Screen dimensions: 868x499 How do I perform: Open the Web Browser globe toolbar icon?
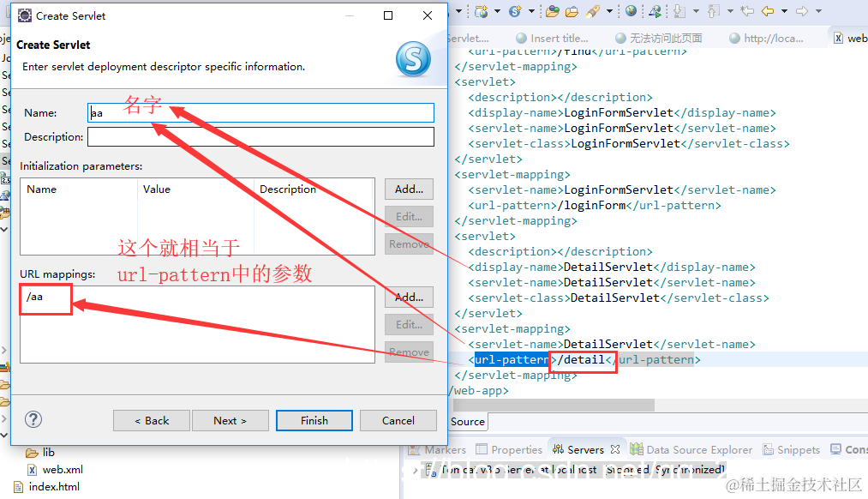point(631,11)
